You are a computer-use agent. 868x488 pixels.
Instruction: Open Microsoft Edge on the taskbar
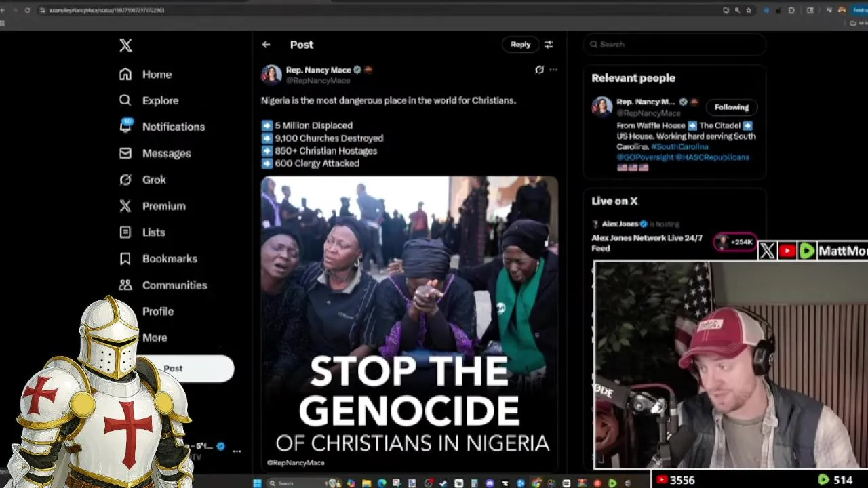click(382, 483)
